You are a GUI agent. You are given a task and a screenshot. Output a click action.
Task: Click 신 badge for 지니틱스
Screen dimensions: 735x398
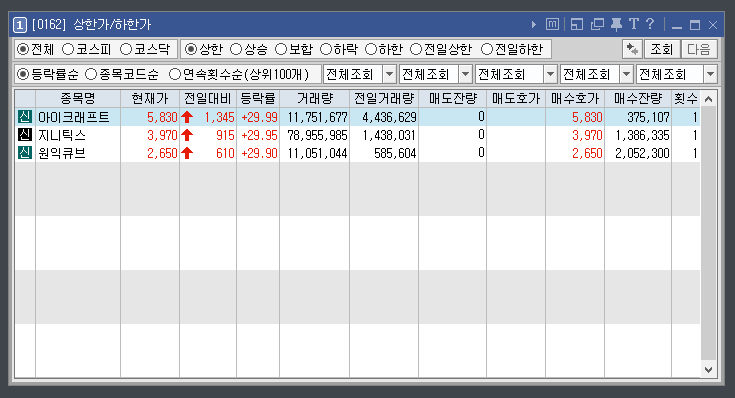coord(25,135)
